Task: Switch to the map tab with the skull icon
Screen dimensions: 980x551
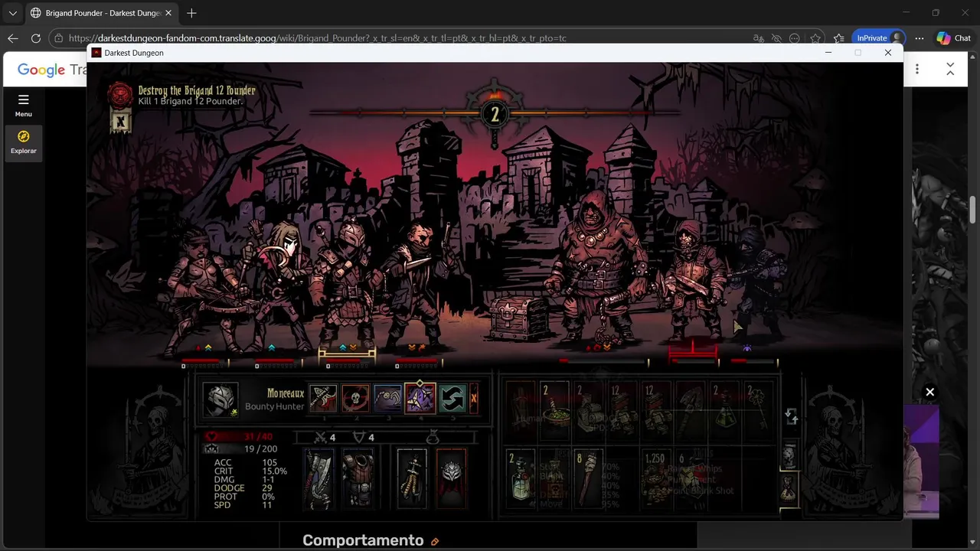Action: 789,455
